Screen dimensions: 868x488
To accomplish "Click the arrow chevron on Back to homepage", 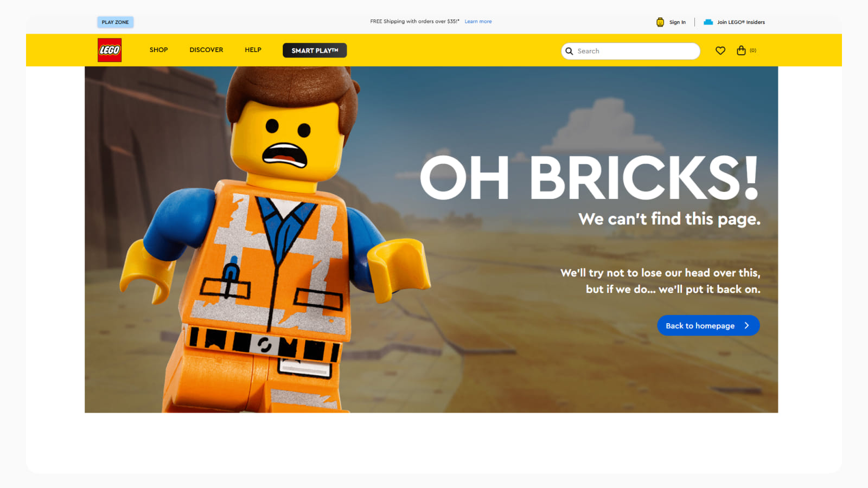I will [748, 325].
